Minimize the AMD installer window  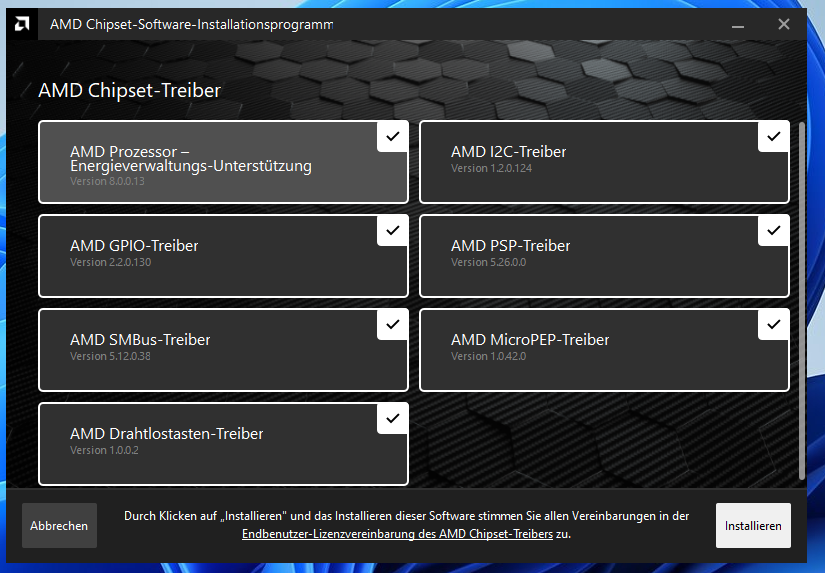tap(738, 24)
